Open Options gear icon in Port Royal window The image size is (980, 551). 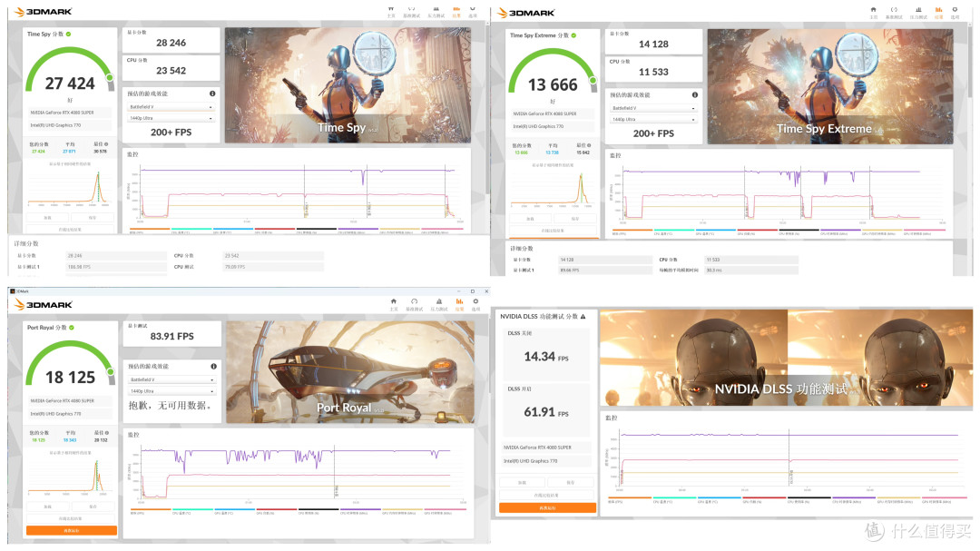475,301
